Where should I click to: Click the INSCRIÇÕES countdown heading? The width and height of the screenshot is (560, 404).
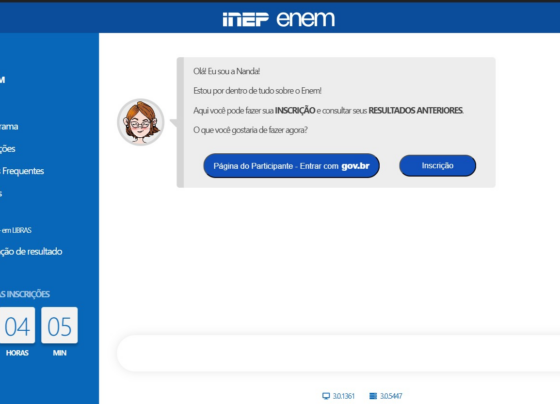25,294
